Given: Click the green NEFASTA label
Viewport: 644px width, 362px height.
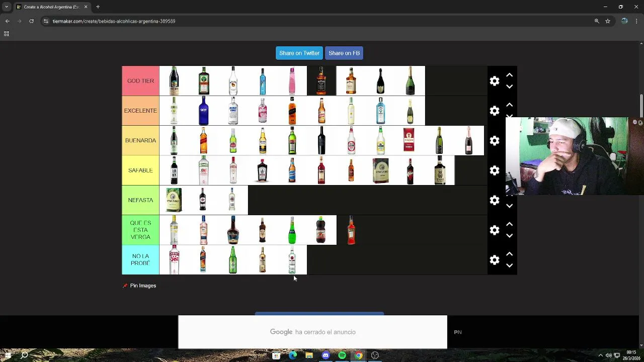Looking at the screenshot, I should click(x=140, y=200).
